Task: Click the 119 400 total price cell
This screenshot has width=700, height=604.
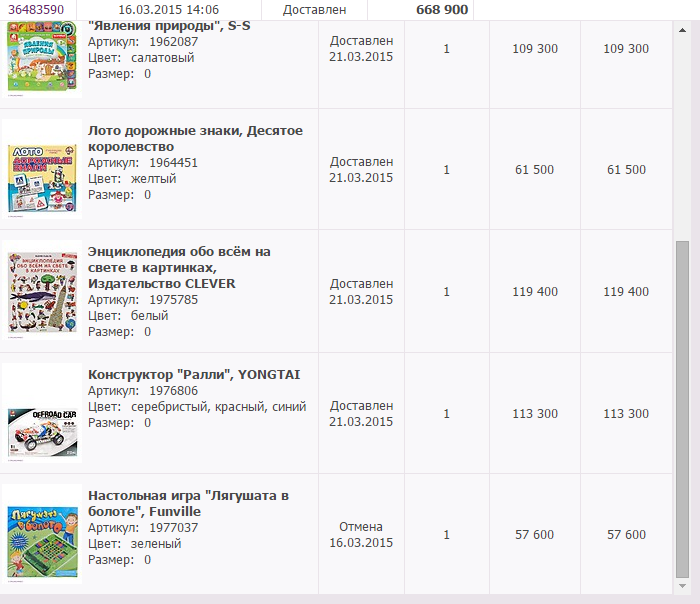Action: click(626, 292)
